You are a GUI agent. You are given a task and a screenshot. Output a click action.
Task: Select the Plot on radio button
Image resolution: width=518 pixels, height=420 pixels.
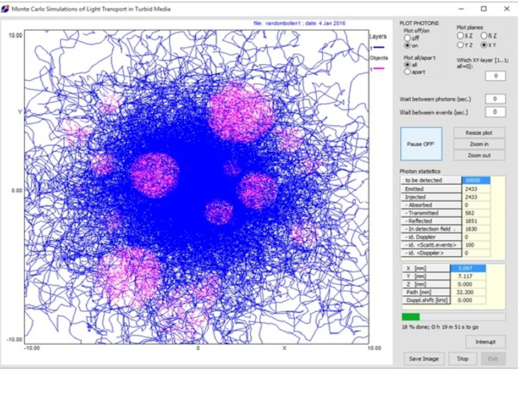pos(407,46)
